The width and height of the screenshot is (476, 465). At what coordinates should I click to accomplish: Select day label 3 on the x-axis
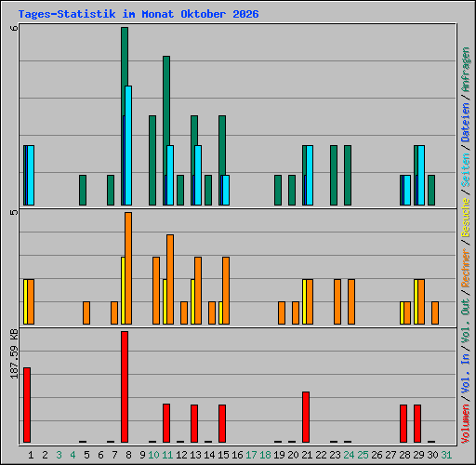[59, 455]
